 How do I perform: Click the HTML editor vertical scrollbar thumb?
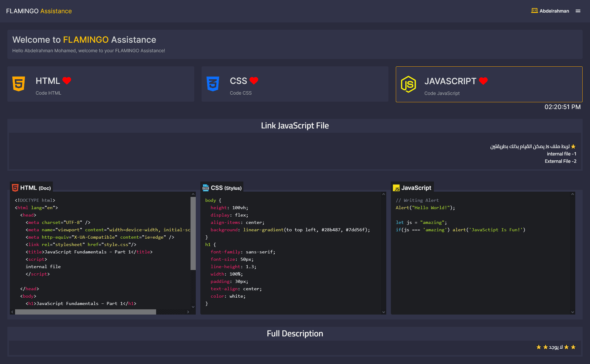click(x=193, y=233)
